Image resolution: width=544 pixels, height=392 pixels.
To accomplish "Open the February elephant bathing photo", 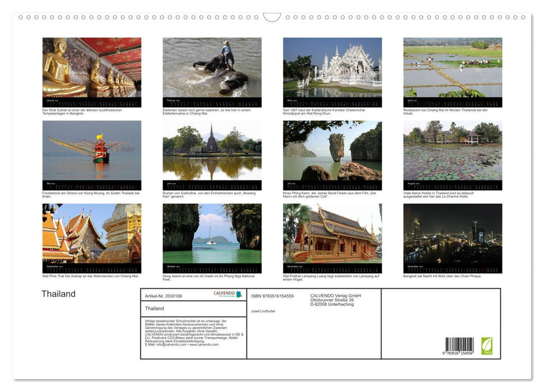I will point(212,68).
